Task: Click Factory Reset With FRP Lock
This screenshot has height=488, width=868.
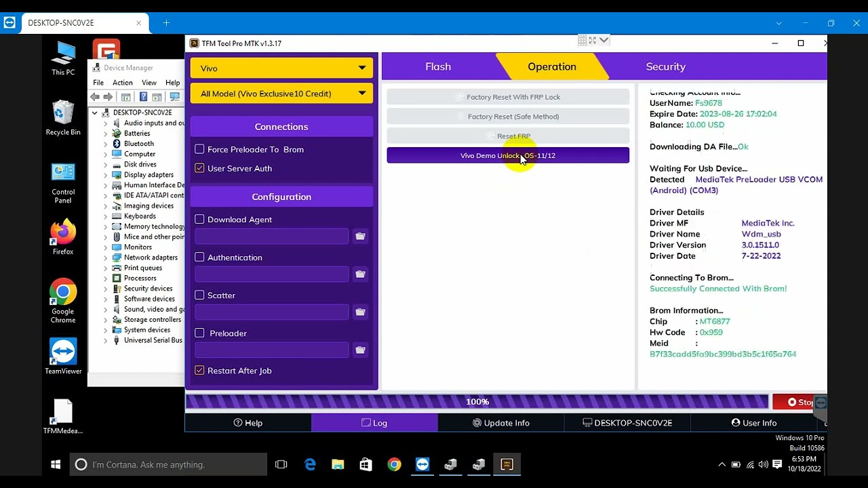Action: 508,97
